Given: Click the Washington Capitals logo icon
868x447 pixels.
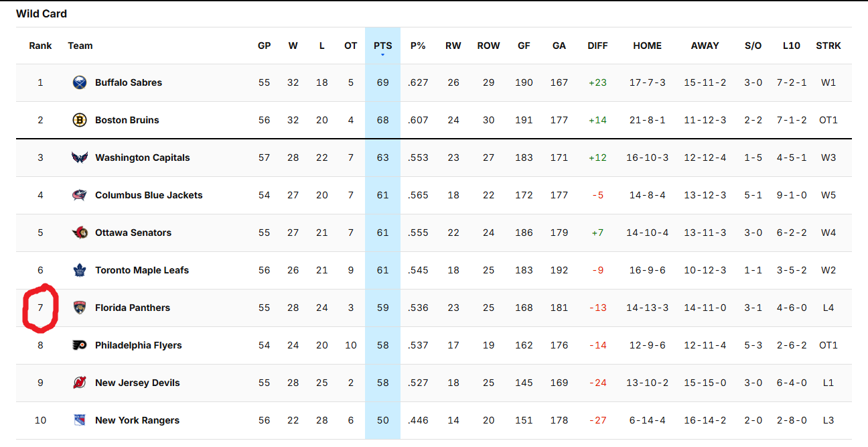Looking at the screenshot, I should point(80,157).
